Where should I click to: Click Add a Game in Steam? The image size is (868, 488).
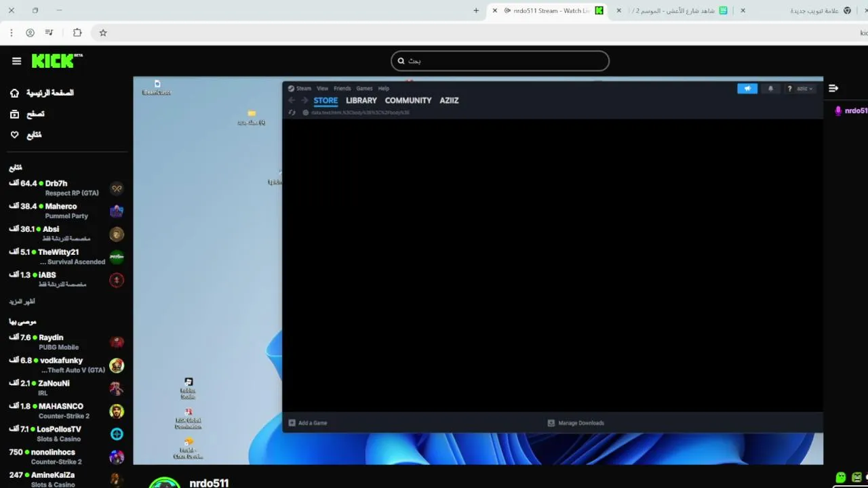308,423
